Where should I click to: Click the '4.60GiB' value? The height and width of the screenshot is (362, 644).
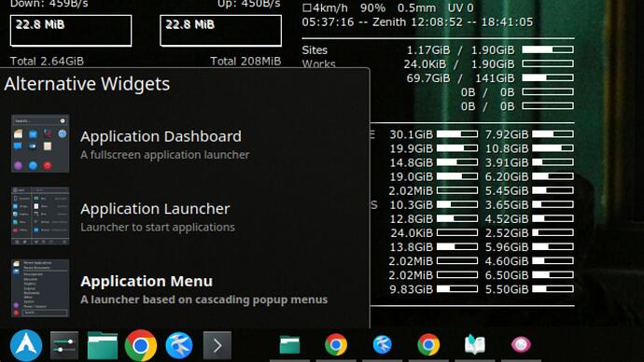click(x=507, y=261)
